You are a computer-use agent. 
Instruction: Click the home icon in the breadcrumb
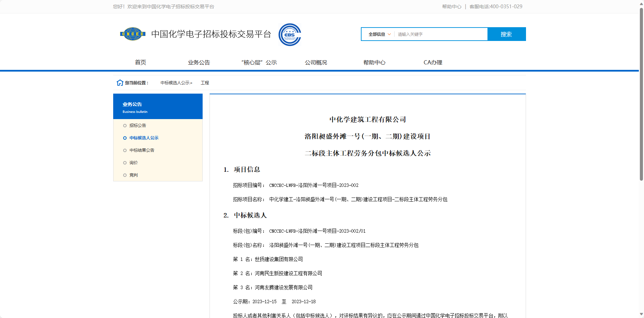click(119, 82)
